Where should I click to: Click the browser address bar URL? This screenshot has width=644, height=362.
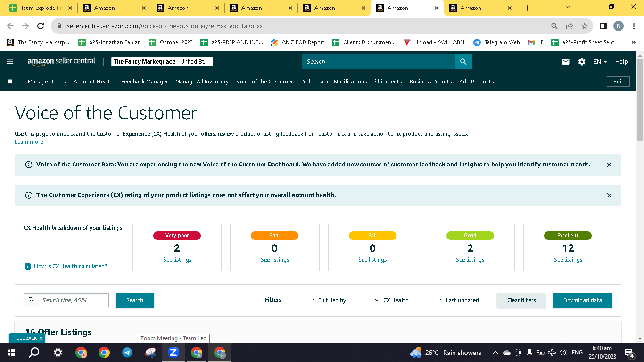point(165,26)
